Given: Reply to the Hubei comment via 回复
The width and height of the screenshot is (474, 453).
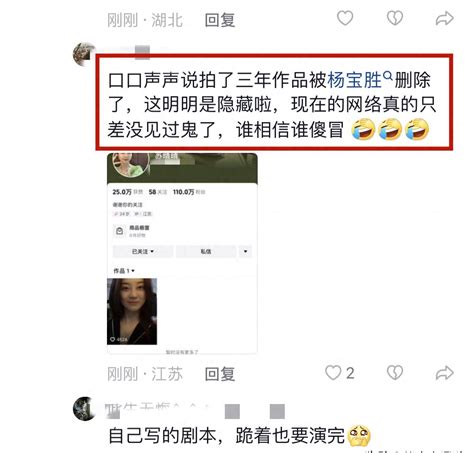Looking at the screenshot, I should [220, 20].
